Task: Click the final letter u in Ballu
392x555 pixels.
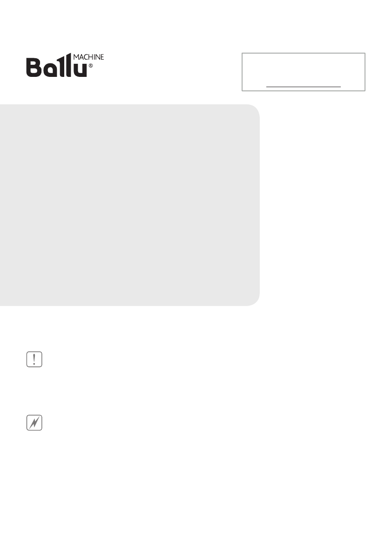Action: tap(80, 70)
